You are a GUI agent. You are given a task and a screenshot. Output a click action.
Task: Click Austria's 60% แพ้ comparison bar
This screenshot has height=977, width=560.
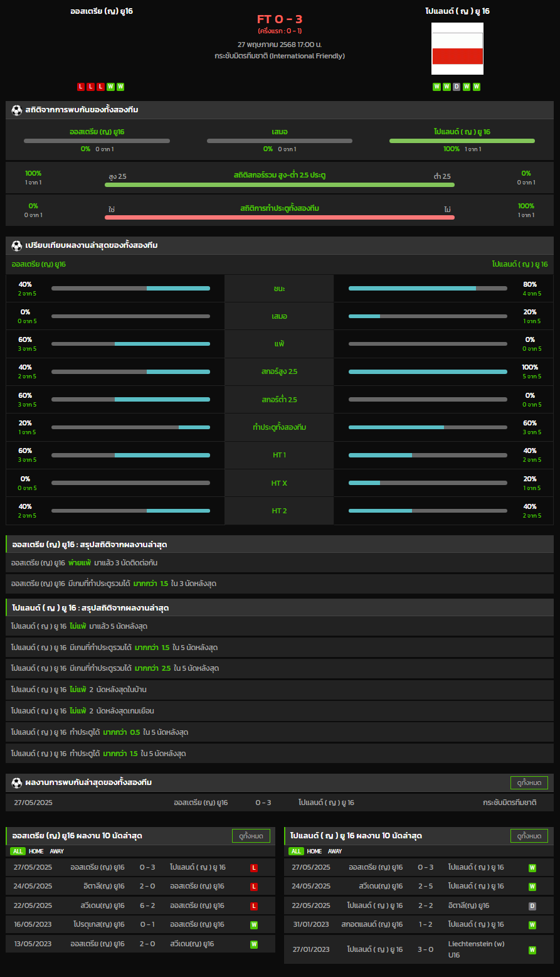pyautogui.click(x=130, y=344)
